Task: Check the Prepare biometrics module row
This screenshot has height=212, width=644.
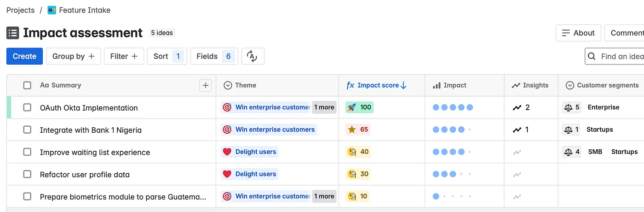Action: pyautogui.click(x=27, y=196)
